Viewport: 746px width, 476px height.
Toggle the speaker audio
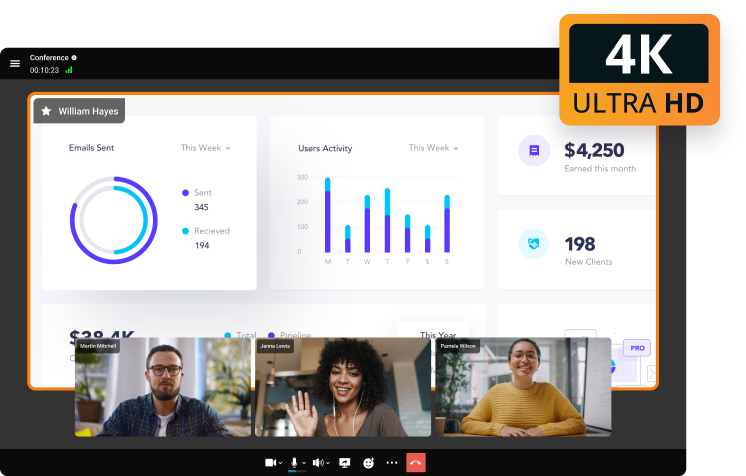click(x=318, y=463)
